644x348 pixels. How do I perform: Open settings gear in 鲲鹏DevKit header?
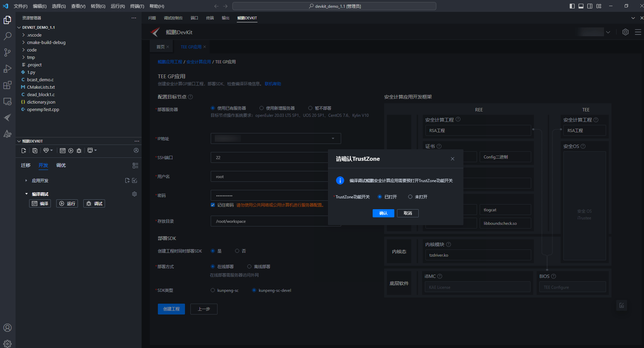(x=625, y=32)
